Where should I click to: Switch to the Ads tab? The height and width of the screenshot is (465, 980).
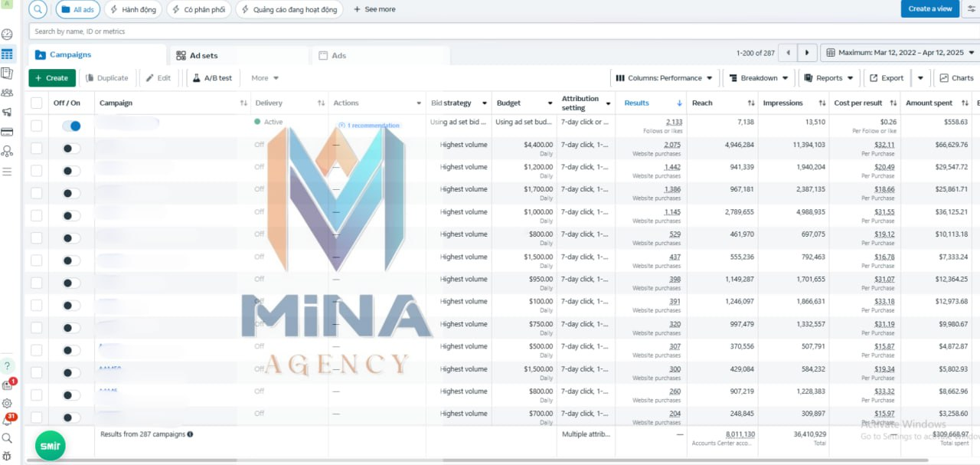381,55
